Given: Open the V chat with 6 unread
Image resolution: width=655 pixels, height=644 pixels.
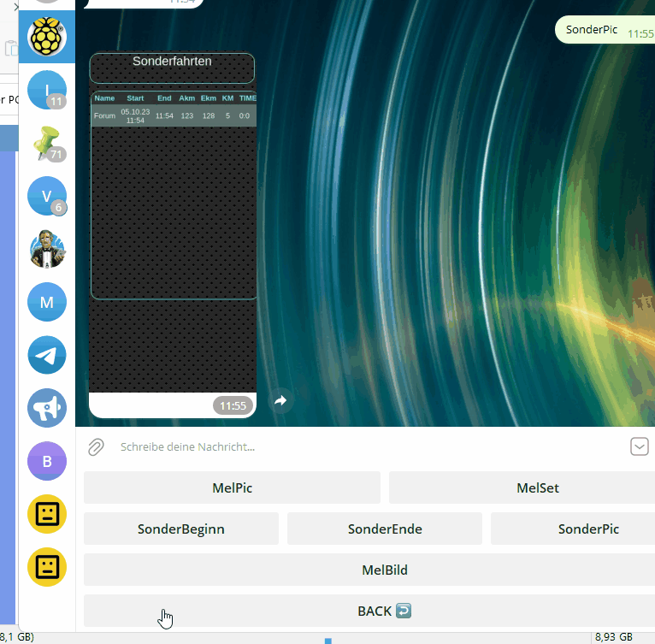Looking at the screenshot, I should point(47,196).
